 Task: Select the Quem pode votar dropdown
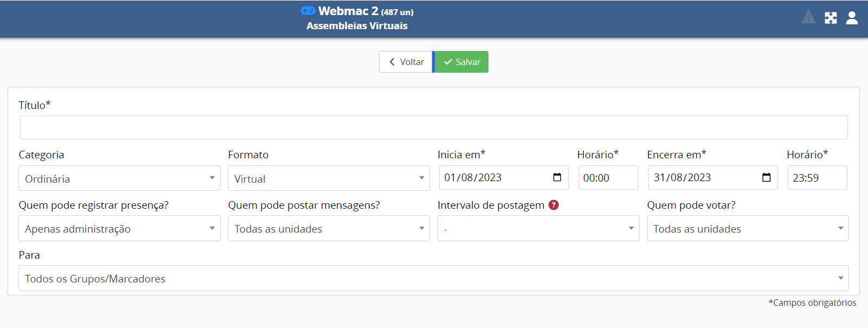click(x=747, y=228)
